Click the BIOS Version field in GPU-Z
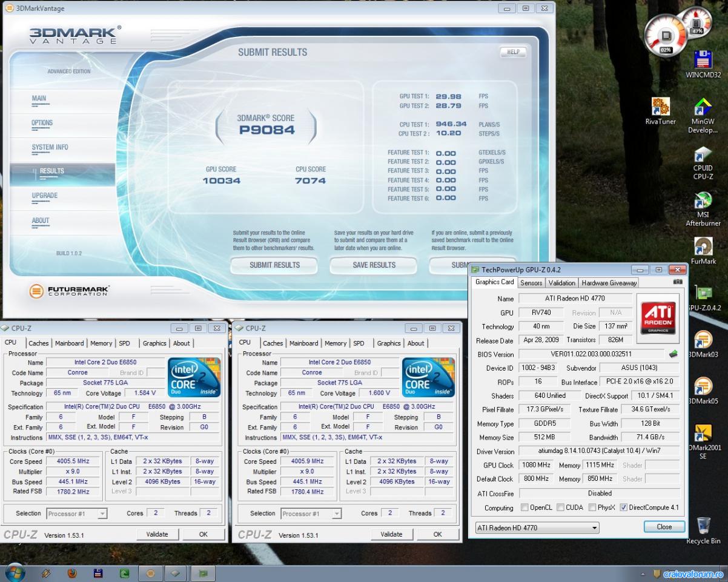The image size is (728, 582). (x=591, y=354)
